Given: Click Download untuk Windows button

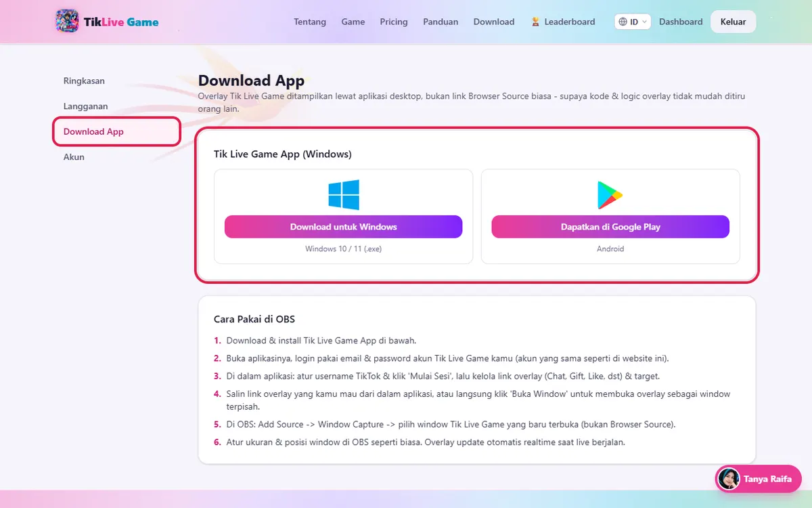Looking at the screenshot, I should (343, 227).
